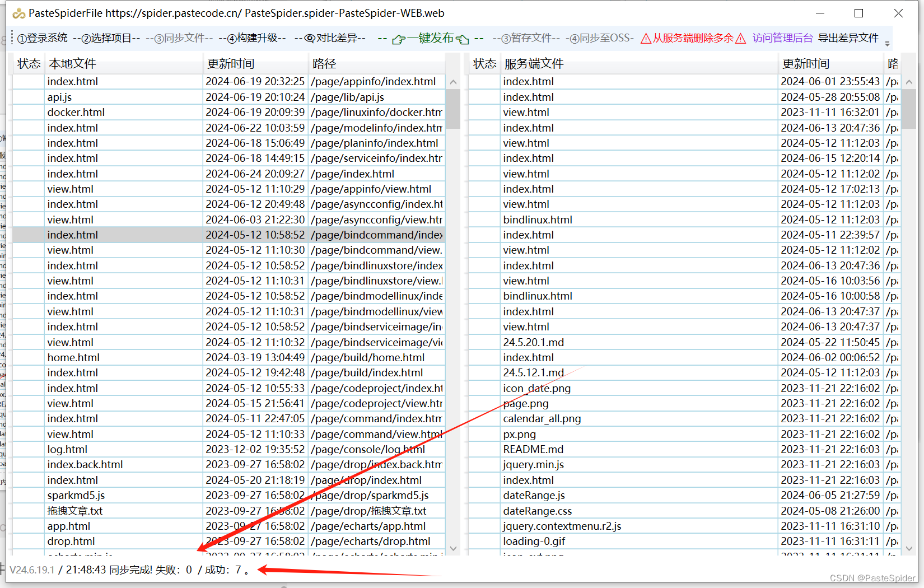This screenshot has width=924, height=588.
Task: Select server file 24.5.20.1.md
Action: pos(534,342)
